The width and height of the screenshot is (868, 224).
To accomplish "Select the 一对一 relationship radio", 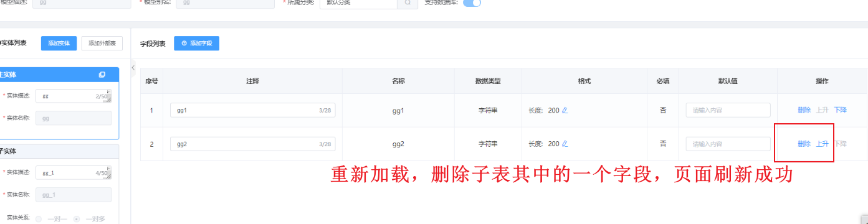I will coord(39,219).
